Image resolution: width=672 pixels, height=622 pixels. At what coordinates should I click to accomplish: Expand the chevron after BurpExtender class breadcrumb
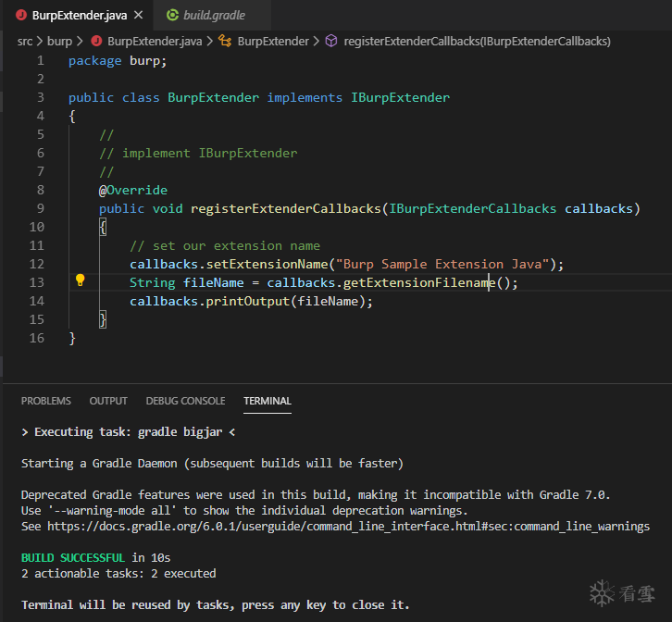(x=317, y=41)
